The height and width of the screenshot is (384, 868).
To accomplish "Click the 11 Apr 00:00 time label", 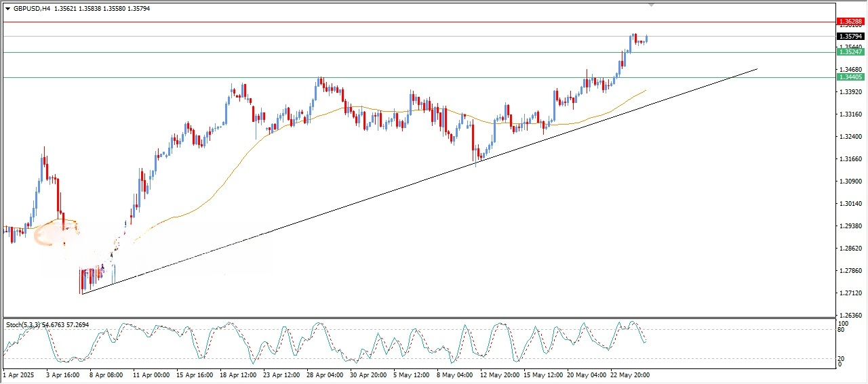I will (151, 375).
